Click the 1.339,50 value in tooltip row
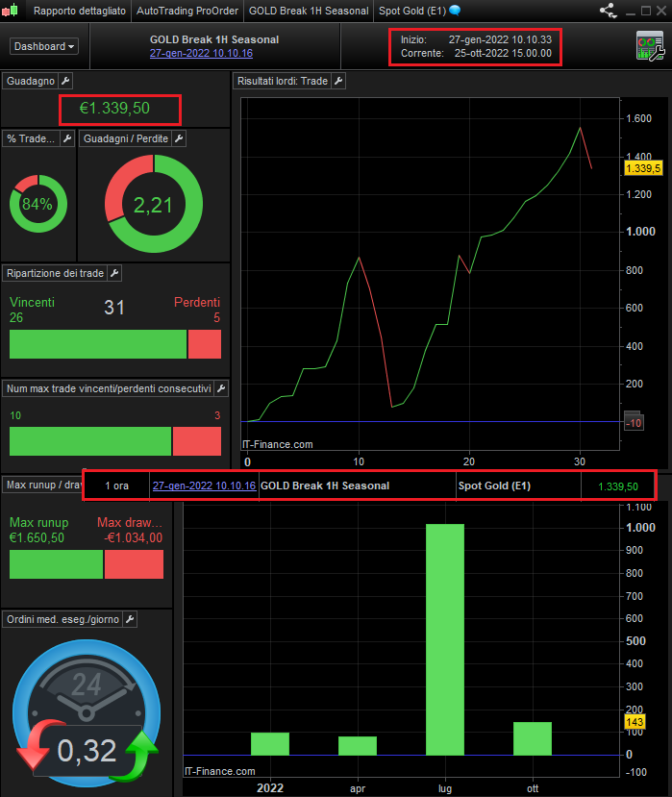The height and width of the screenshot is (797, 672). (x=617, y=486)
